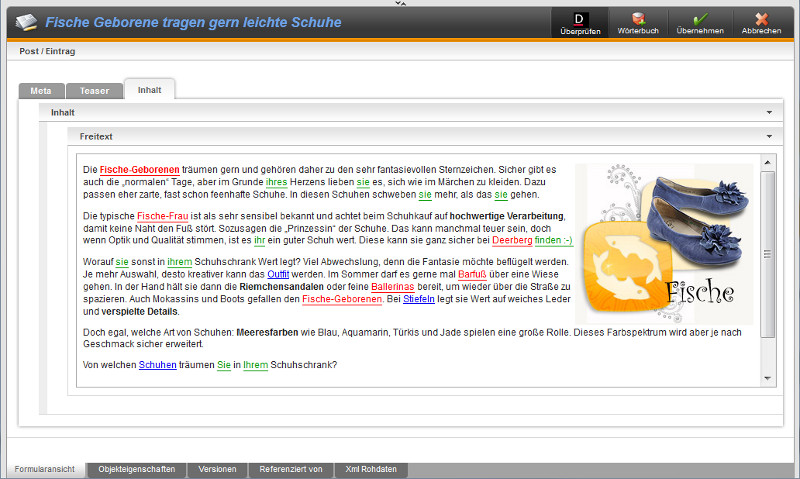Click the small arrow at top center
Image resolution: width=800 pixels, height=479 pixels.
[400, 3]
